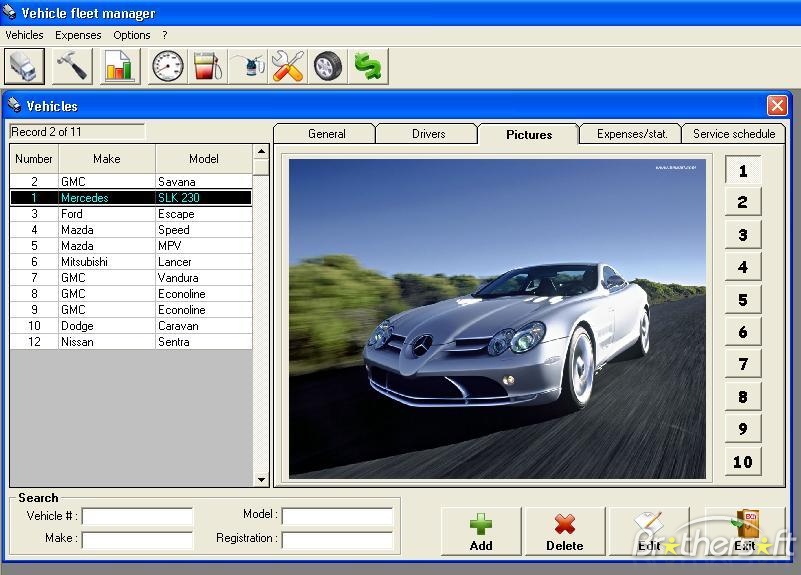
Task: Click the tire toolbar icon
Action: click(x=327, y=66)
